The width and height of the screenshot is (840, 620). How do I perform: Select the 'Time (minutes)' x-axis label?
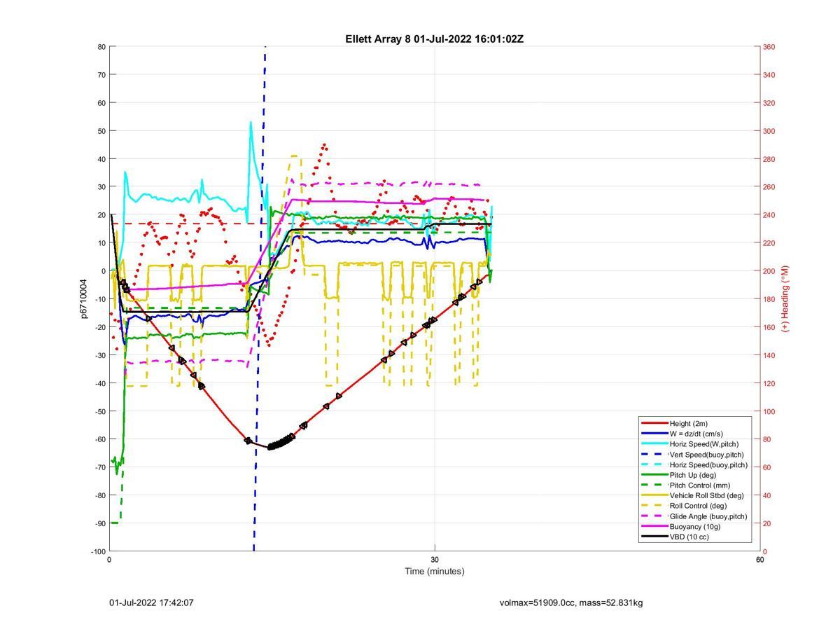tap(434, 571)
